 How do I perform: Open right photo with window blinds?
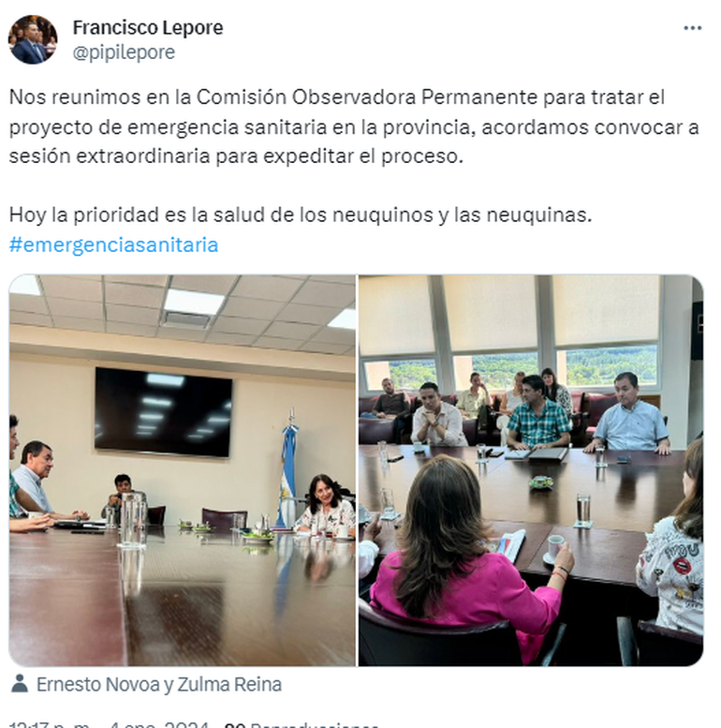pos(531,470)
